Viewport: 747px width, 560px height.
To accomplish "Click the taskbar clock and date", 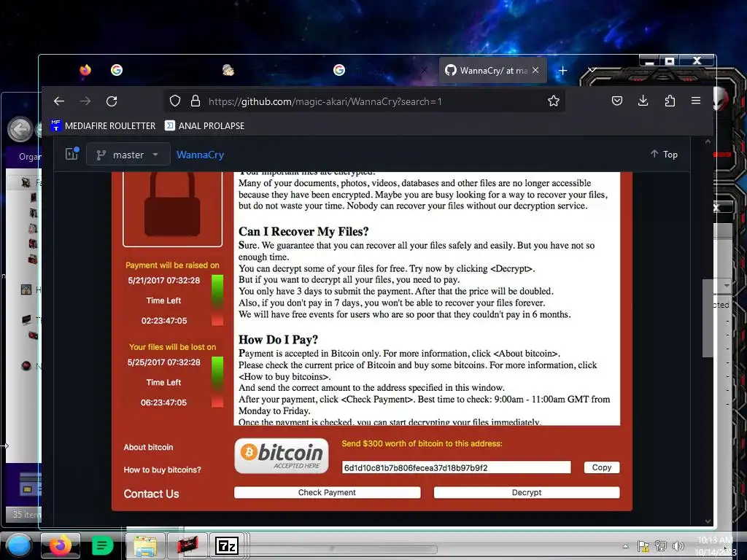I will tap(716, 546).
